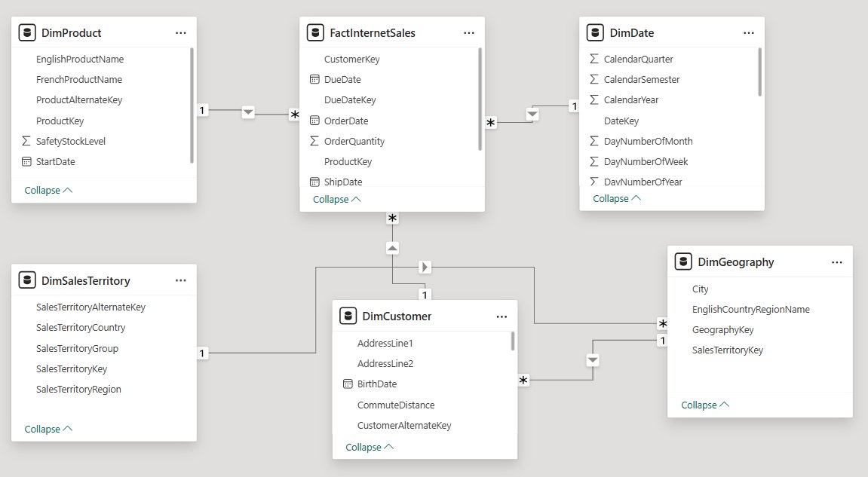The height and width of the screenshot is (477, 868).
Task: Click the DimSalesTerritory table database icon
Action: [27, 280]
